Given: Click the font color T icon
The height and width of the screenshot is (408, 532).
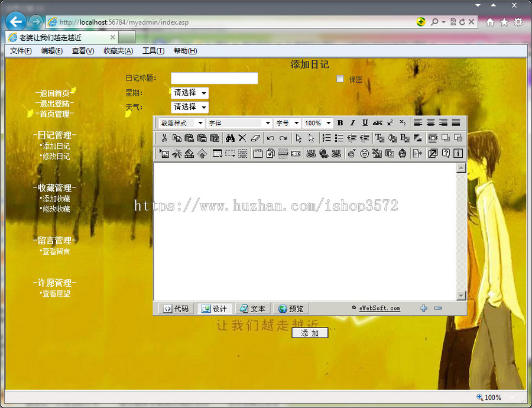Looking at the screenshot, I should pyautogui.click(x=379, y=138).
